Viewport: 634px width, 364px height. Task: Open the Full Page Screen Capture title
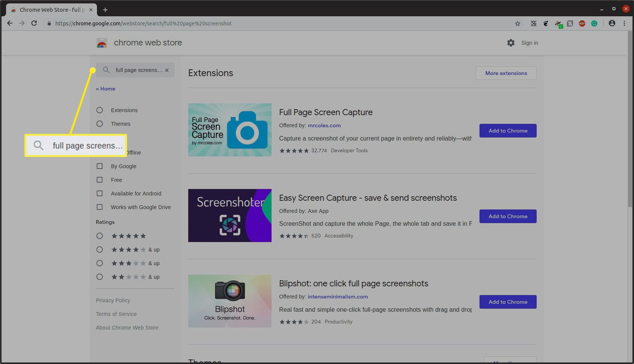tap(326, 112)
